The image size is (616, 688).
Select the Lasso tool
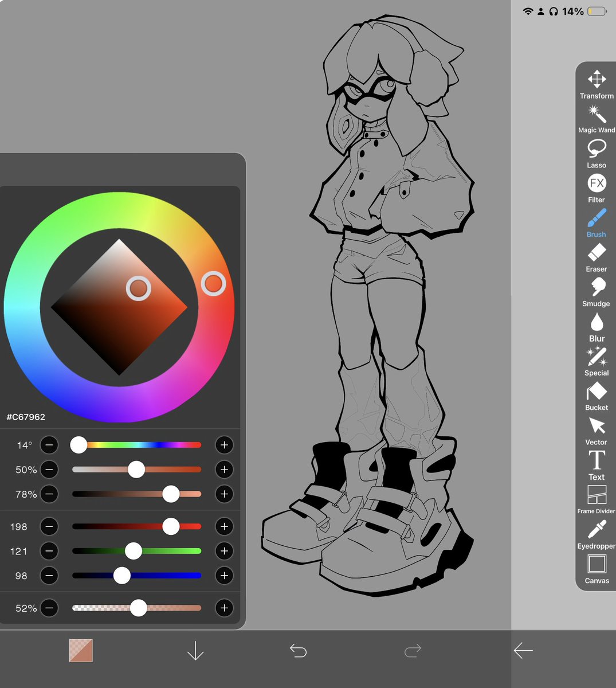point(597,153)
